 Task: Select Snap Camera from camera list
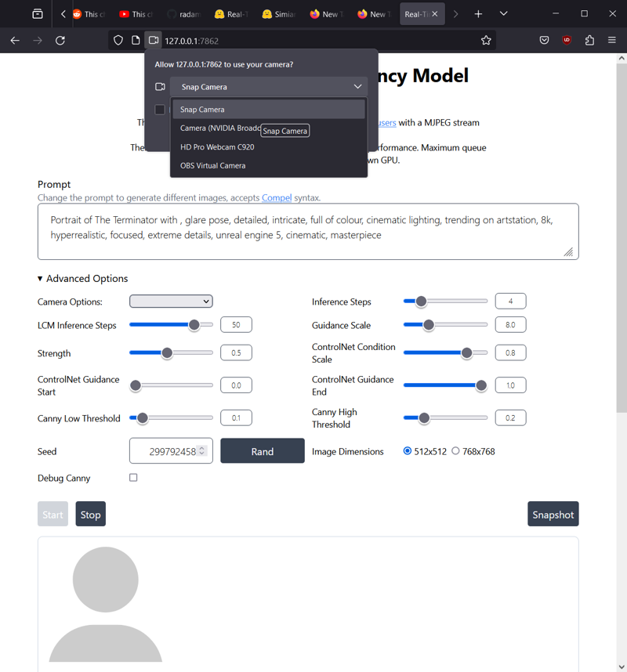(x=269, y=110)
